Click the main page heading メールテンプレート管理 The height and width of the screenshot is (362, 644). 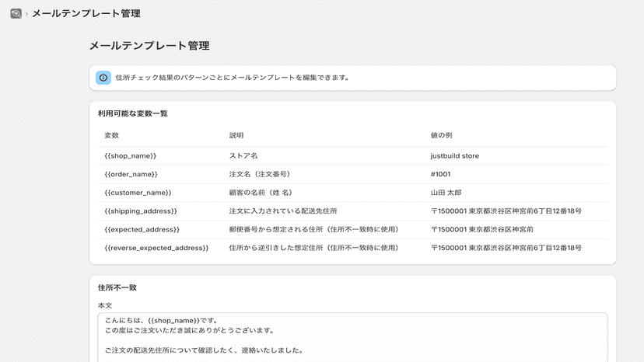pyautogui.click(x=149, y=46)
